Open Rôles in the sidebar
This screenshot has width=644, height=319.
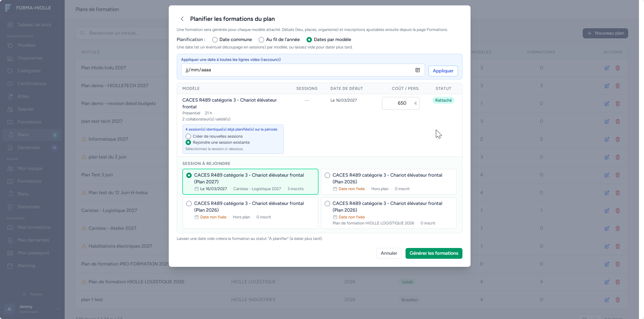coord(32,96)
